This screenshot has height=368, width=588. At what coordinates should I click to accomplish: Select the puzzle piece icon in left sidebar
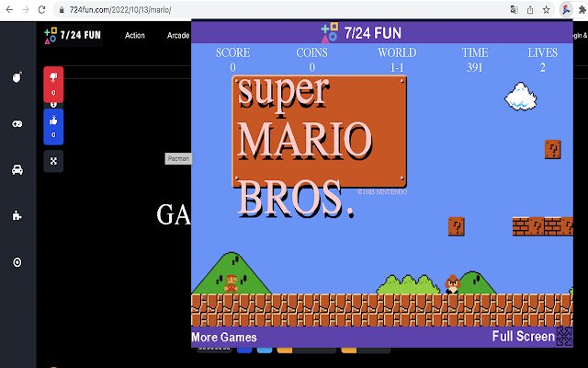(x=17, y=215)
